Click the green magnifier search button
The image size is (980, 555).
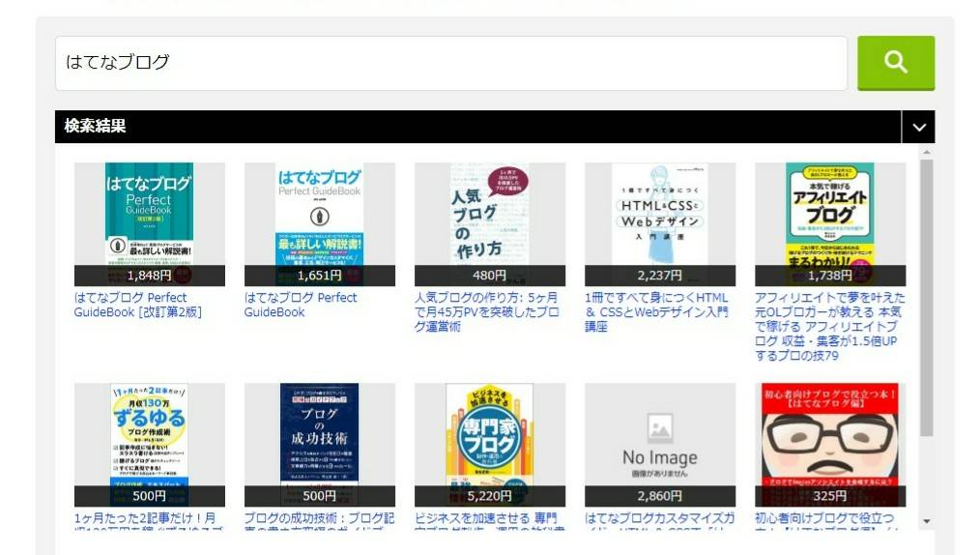point(896,63)
